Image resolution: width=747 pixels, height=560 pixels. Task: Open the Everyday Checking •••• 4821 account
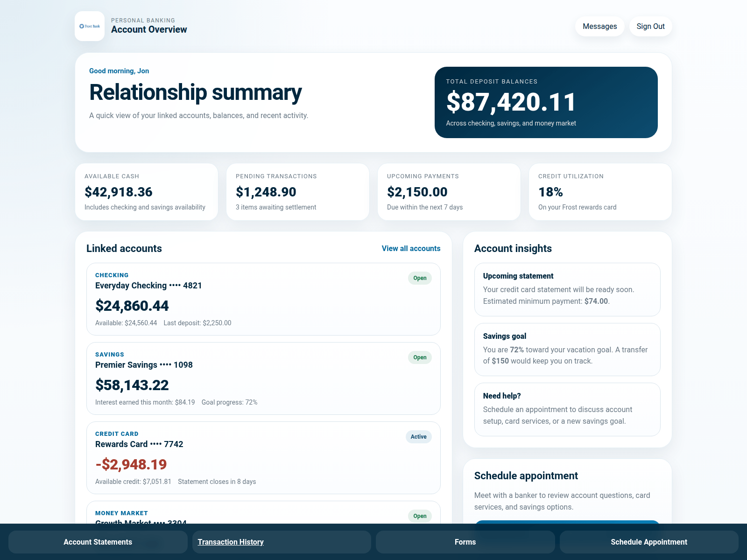(x=263, y=299)
